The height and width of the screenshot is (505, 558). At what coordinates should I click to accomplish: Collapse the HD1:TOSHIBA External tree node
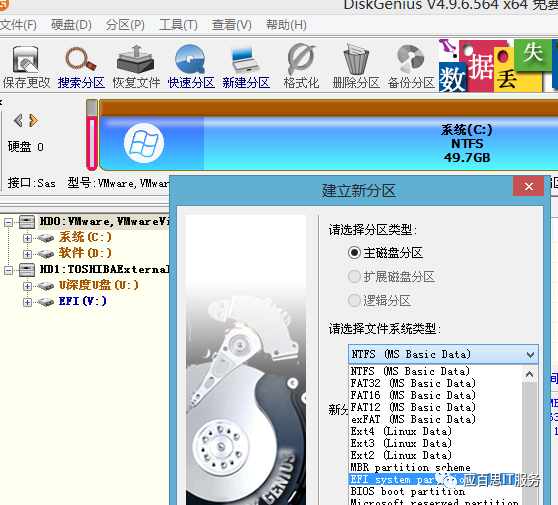(x=8, y=270)
